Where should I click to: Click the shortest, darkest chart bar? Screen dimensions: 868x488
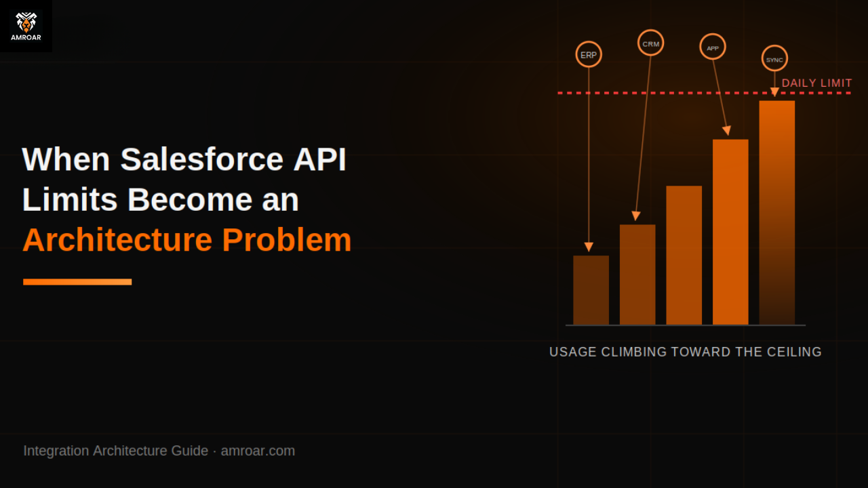pyautogui.click(x=591, y=290)
